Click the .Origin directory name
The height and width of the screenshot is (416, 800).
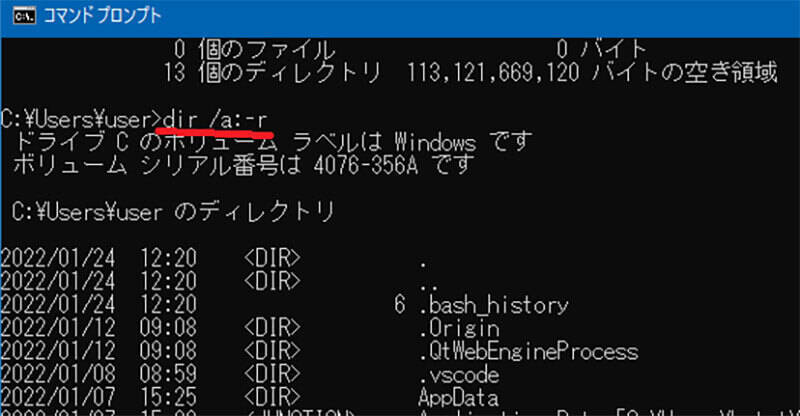pyautogui.click(x=459, y=328)
